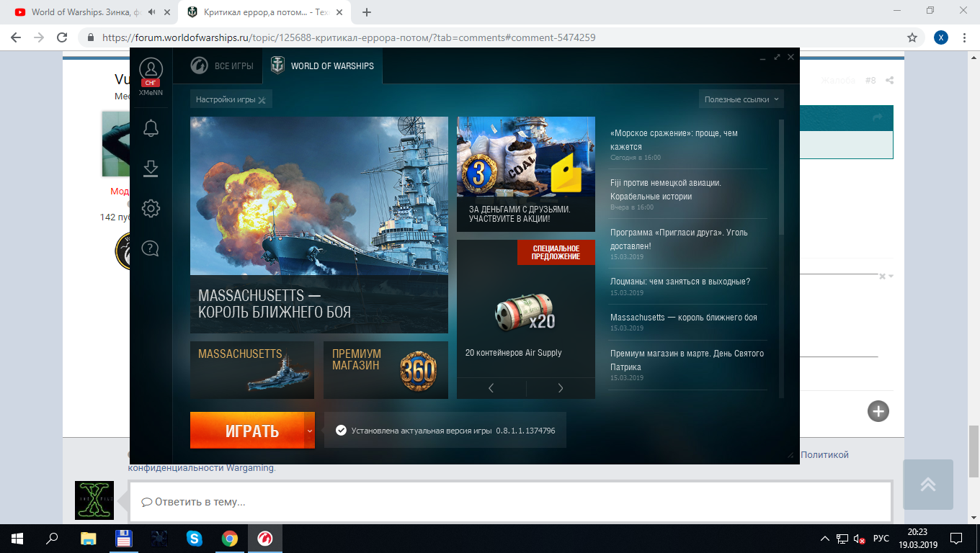Open Windows action center notifications icon

pyautogui.click(x=956, y=539)
